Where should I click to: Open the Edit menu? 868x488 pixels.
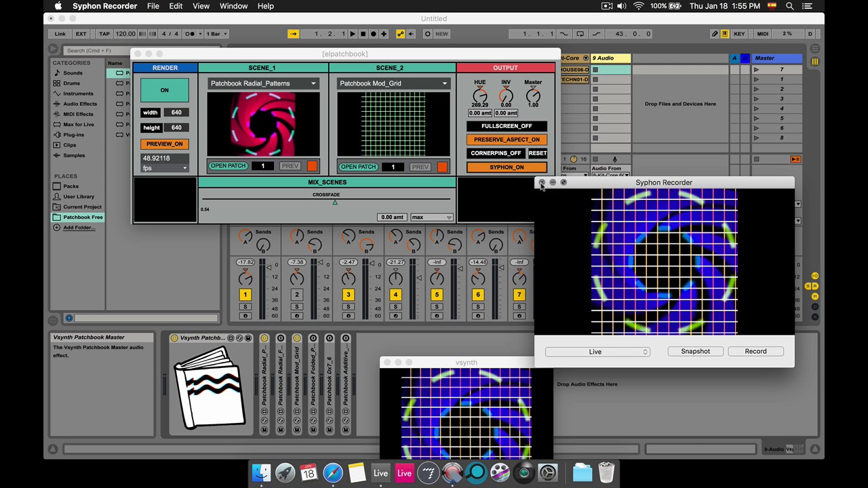click(x=176, y=6)
